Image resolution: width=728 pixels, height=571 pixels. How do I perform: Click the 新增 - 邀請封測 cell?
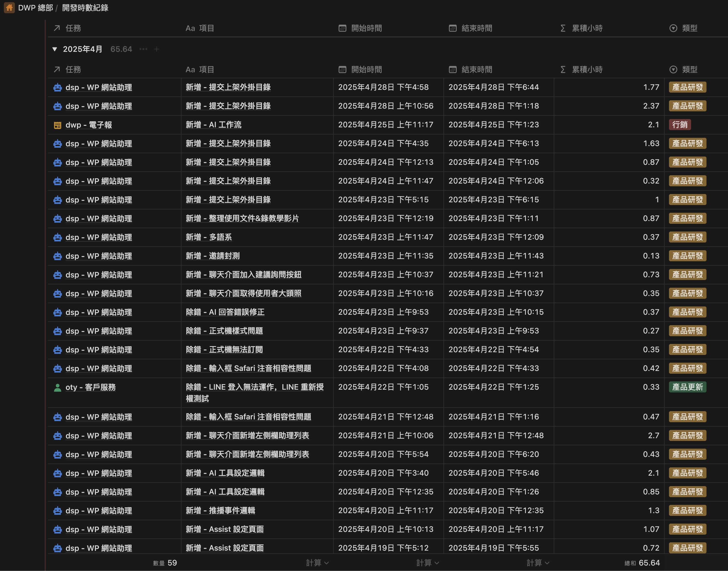(x=257, y=256)
